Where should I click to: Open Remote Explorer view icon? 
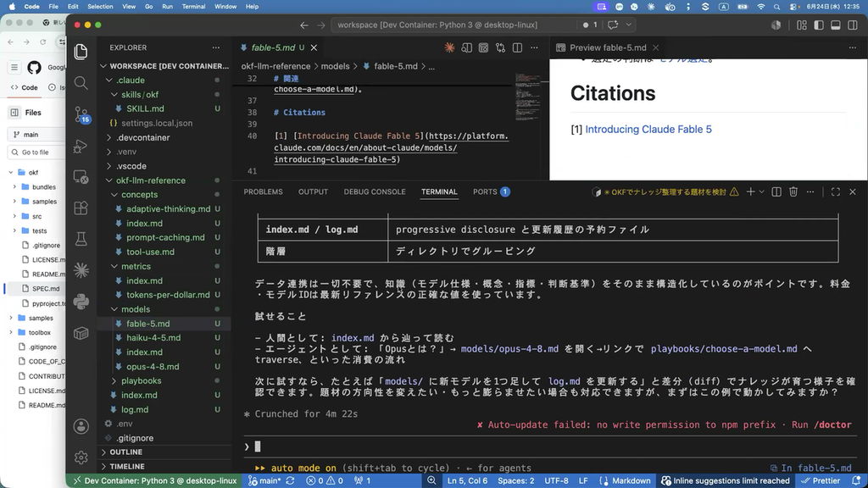81,177
